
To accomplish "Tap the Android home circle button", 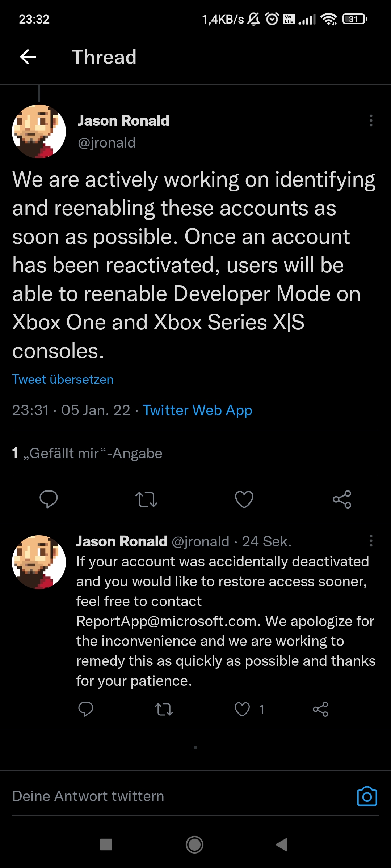I will click(x=195, y=845).
